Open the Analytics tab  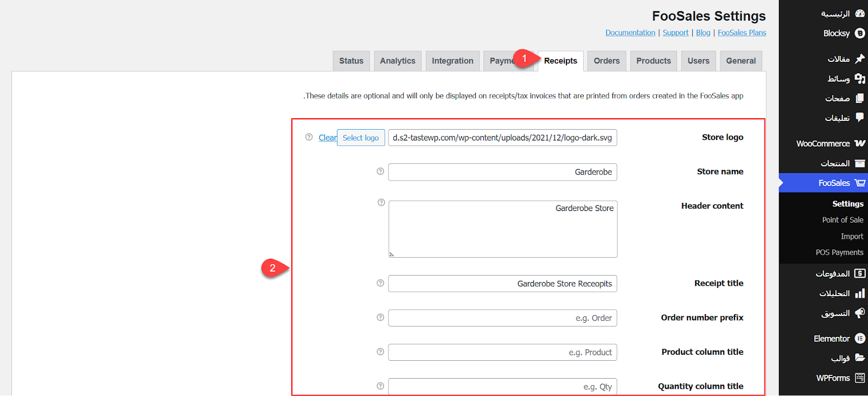tap(397, 61)
